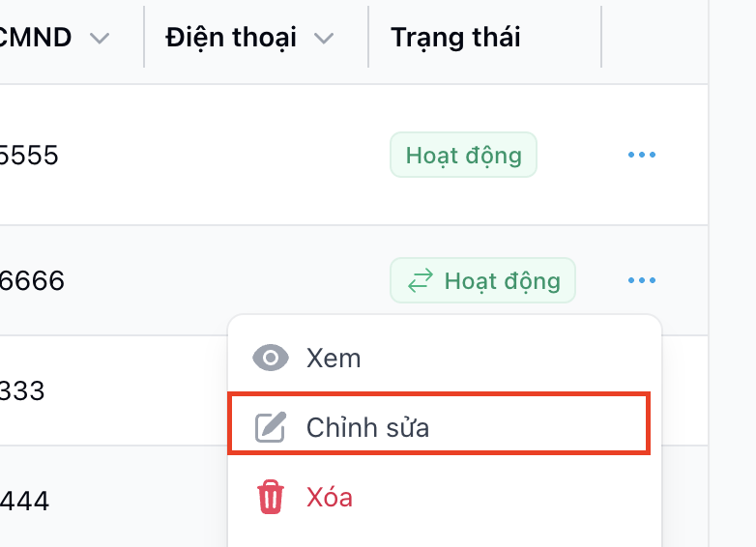Image resolution: width=756 pixels, height=547 pixels.
Task: Select the Xem menu entry
Action: point(334,359)
